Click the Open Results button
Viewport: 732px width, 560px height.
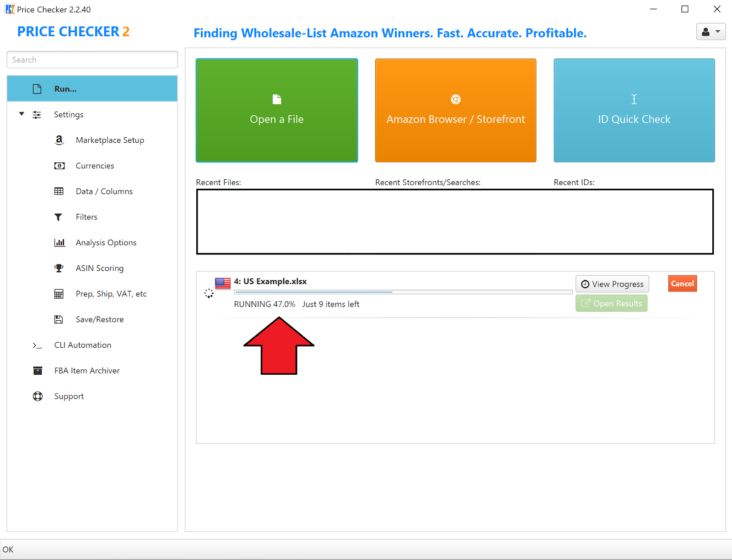[611, 303]
